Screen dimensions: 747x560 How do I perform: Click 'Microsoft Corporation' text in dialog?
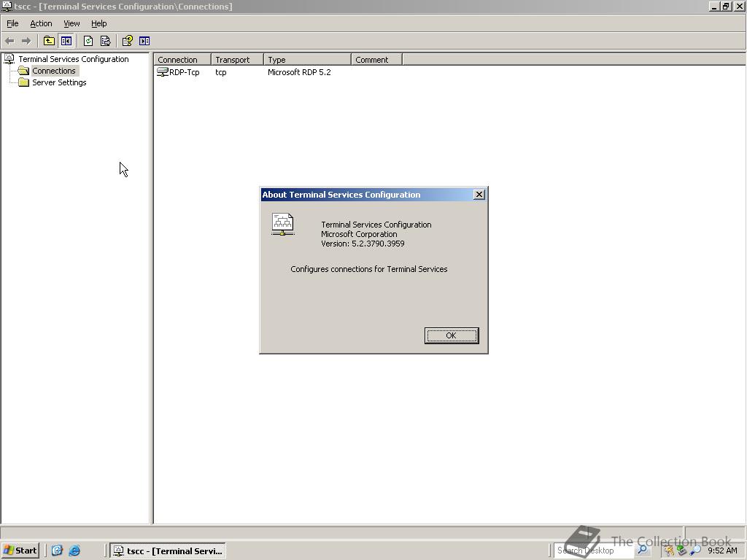(x=359, y=234)
